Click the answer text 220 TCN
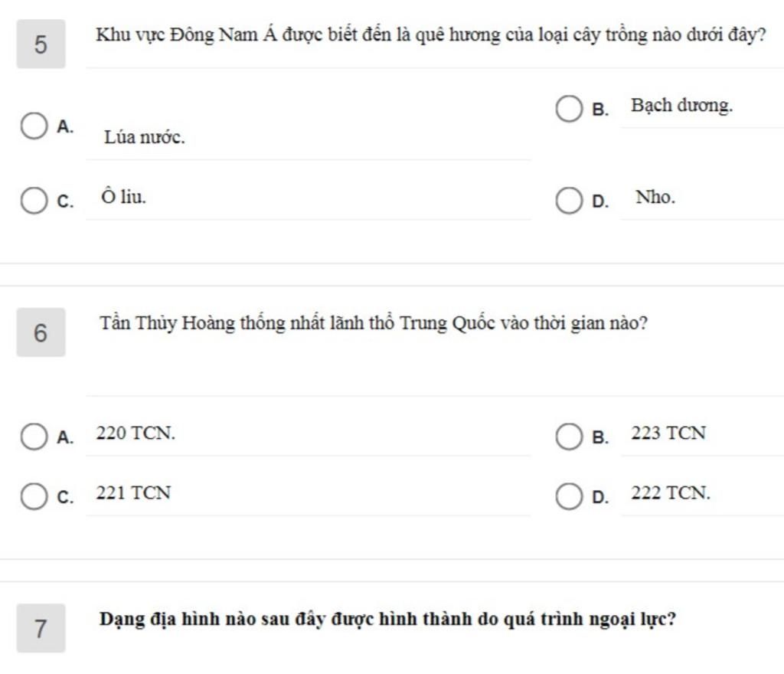784x674 pixels. coord(136,434)
